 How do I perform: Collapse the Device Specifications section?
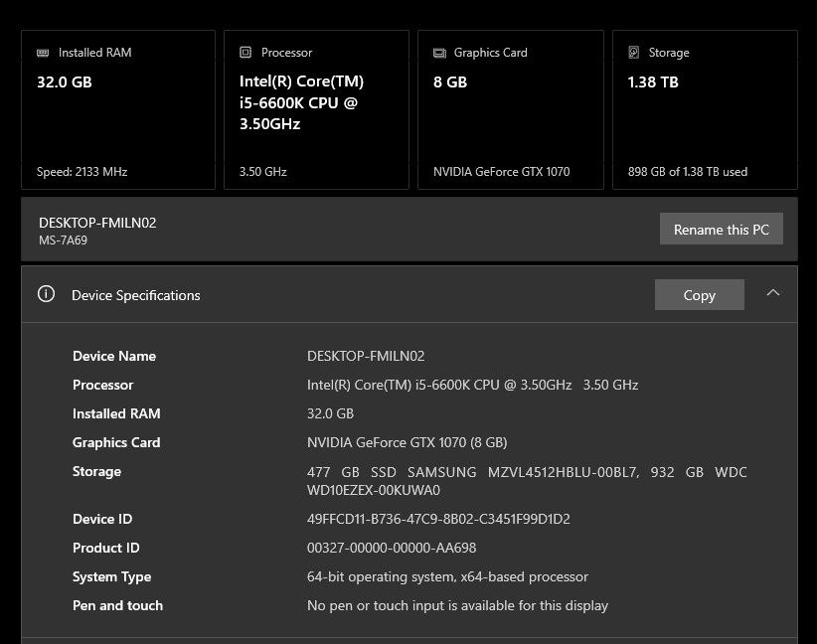(x=773, y=293)
